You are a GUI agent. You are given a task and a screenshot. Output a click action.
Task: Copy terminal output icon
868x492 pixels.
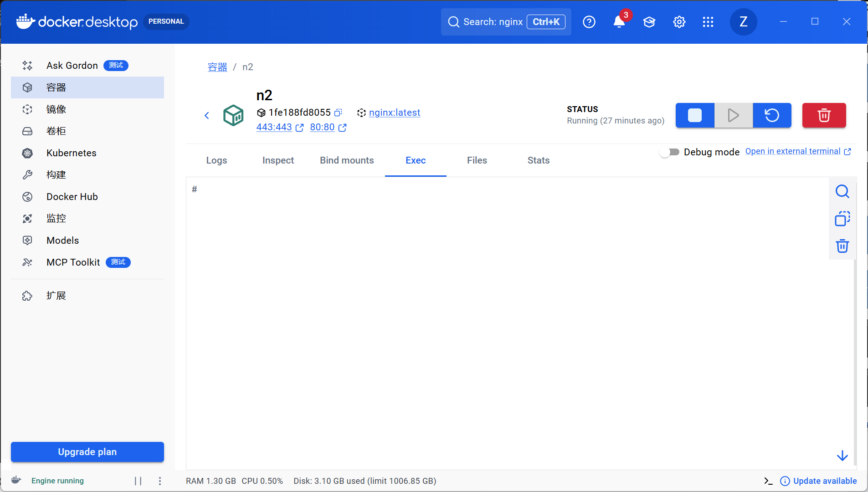click(x=842, y=219)
